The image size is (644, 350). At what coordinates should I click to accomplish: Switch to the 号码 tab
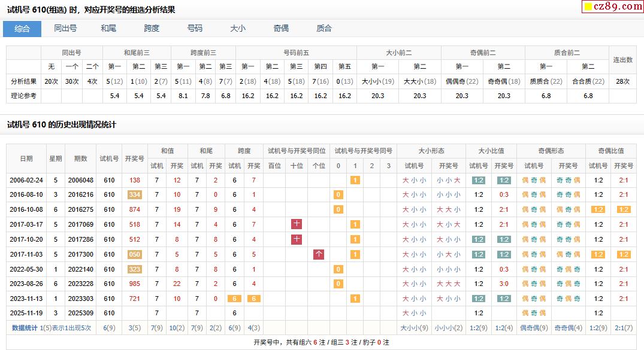(195, 29)
